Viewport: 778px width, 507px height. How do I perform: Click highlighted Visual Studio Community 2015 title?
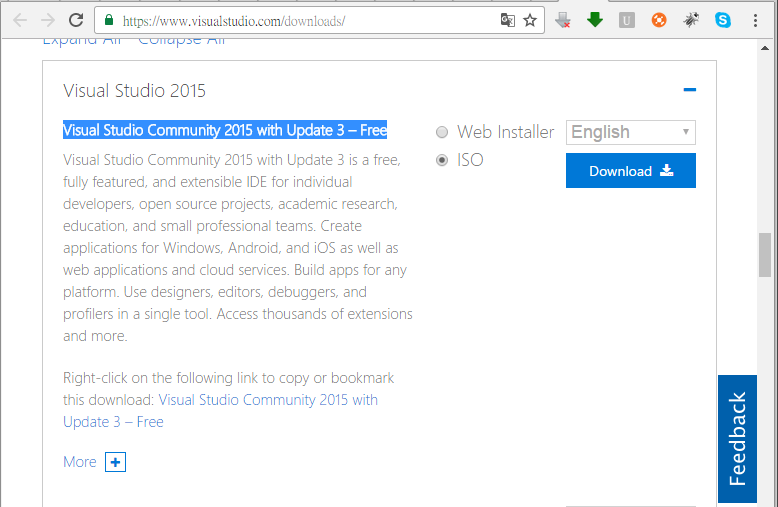225,130
